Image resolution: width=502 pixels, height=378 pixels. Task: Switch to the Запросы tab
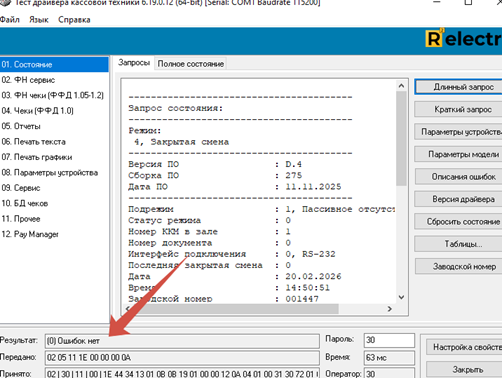tap(134, 63)
